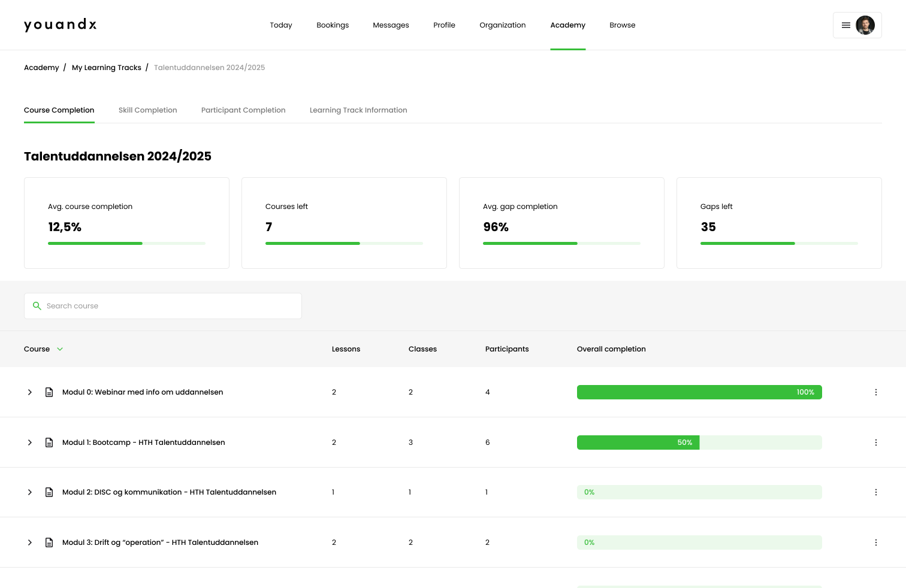Open the hamburger menu icon
The height and width of the screenshot is (588, 906).
click(846, 25)
